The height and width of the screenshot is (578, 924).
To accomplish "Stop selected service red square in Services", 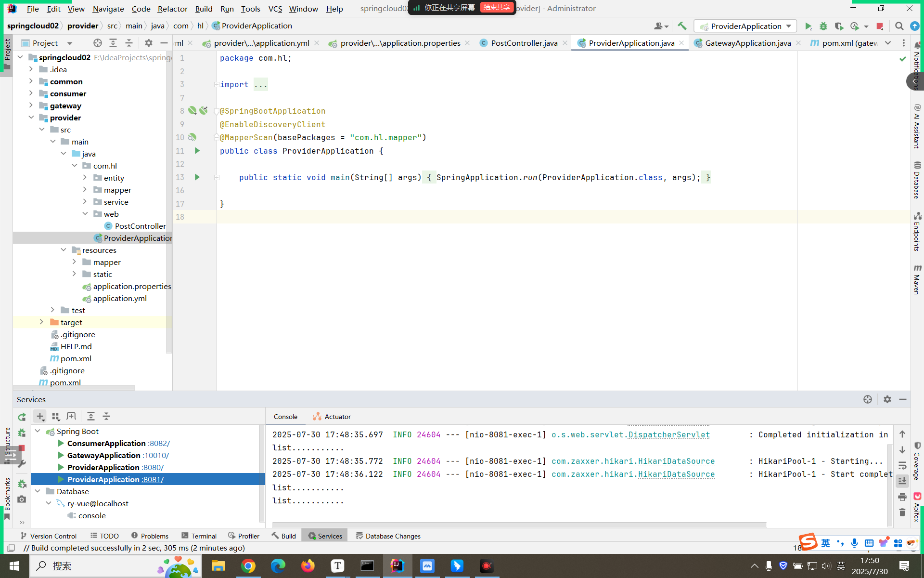I will pyautogui.click(x=22, y=448).
